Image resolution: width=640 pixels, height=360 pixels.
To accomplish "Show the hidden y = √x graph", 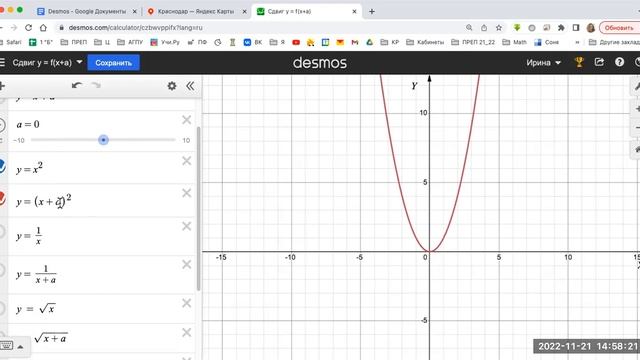I will point(2,308).
